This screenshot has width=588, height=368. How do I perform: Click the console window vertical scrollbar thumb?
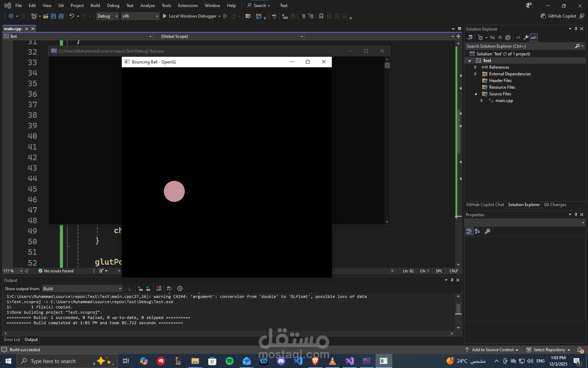click(x=387, y=65)
